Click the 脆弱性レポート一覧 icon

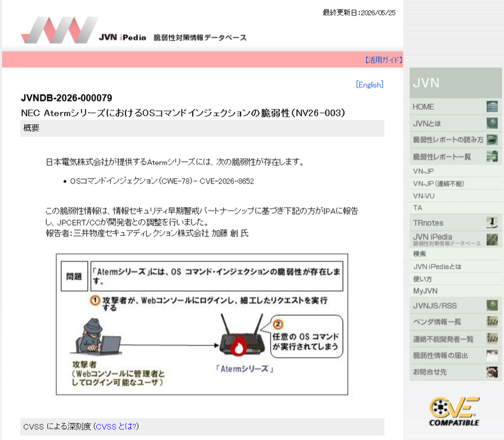point(492,156)
